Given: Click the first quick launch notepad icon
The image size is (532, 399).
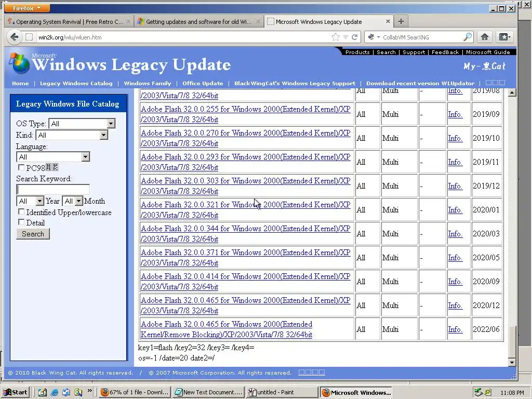Looking at the screenshot, I should 43,392.
